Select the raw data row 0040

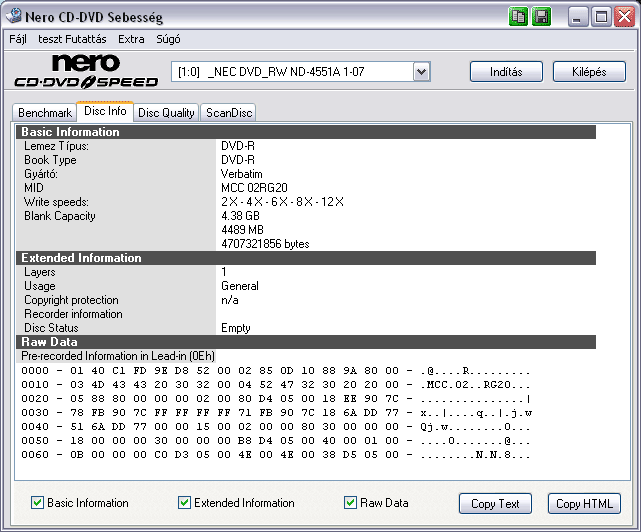click(276, 427)
